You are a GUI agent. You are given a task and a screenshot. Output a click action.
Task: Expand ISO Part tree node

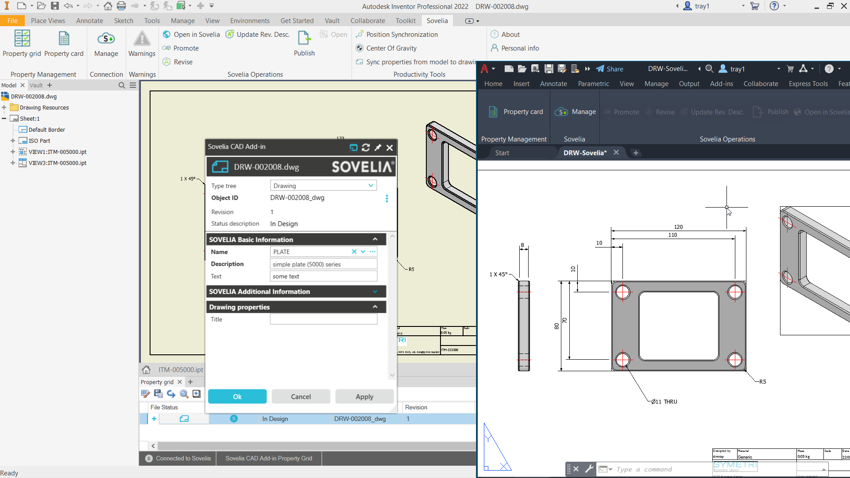pyautogui.click(x=12, y=140)
